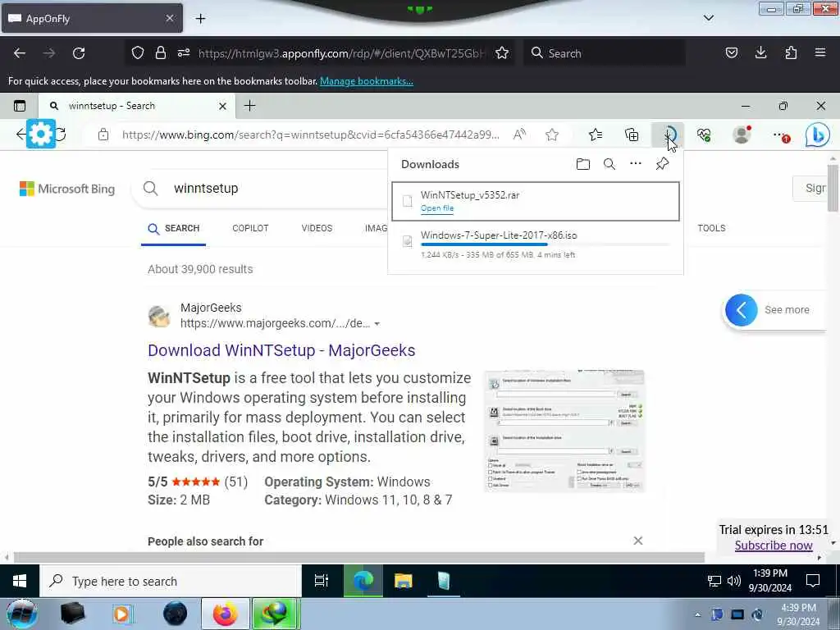Close People also search for section
840x630 pixels.
coord(637,541)
